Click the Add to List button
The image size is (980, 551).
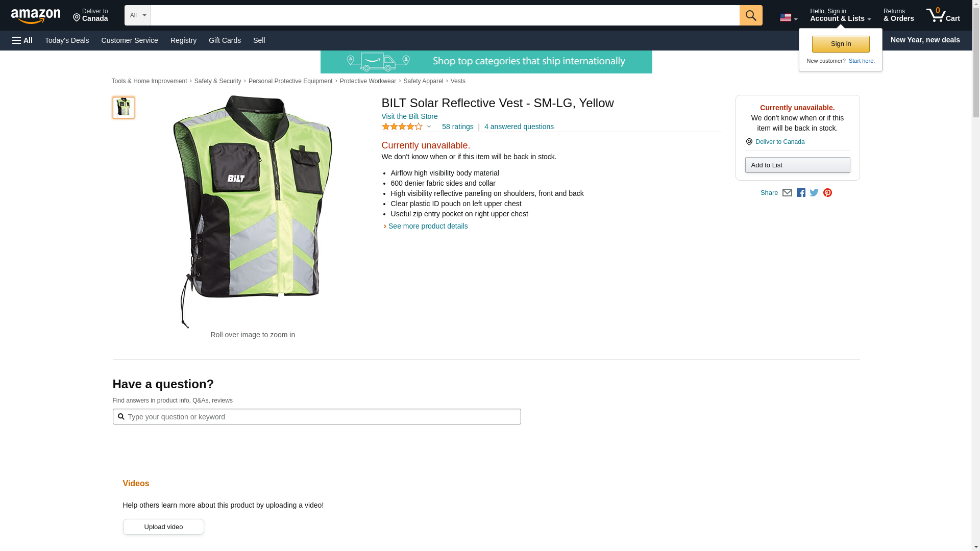[x=797, y=165]
